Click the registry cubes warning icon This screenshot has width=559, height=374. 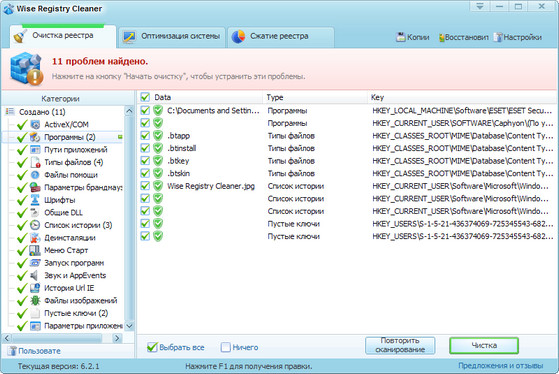click(x=26, y=69)
